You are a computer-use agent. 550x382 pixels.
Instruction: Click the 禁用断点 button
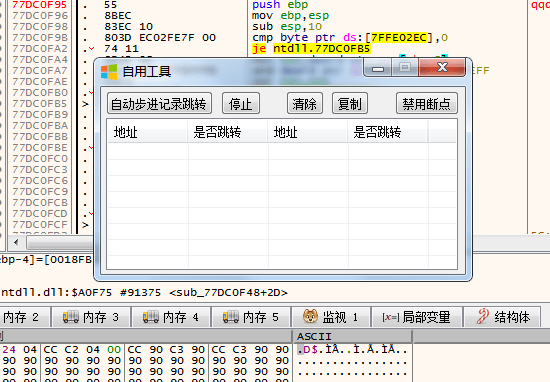(427, 103)
